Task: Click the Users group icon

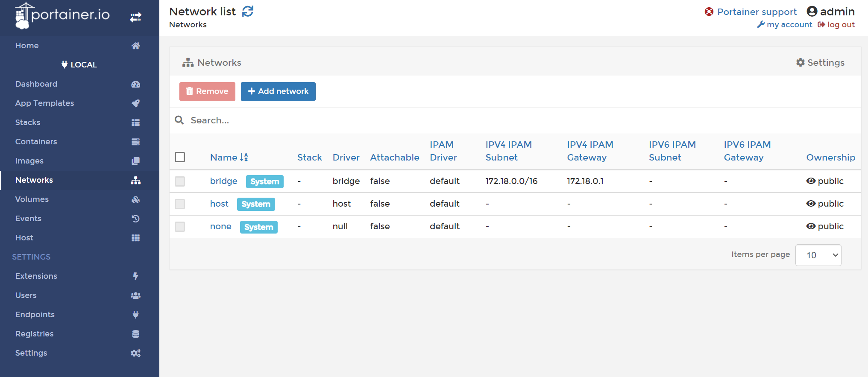Action: click(x=135, y=295)
